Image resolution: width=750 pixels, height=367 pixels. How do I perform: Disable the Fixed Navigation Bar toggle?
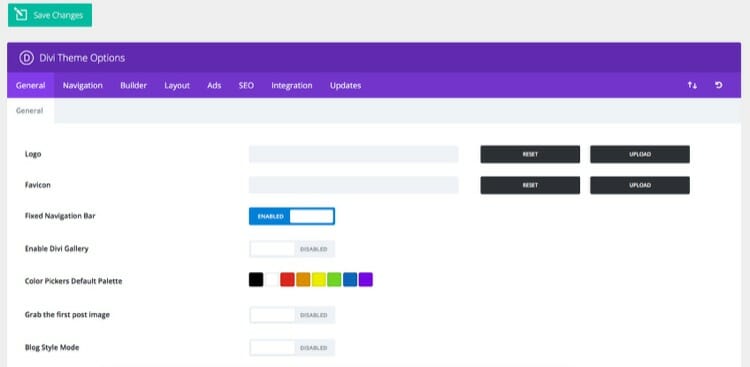(292, 216)
